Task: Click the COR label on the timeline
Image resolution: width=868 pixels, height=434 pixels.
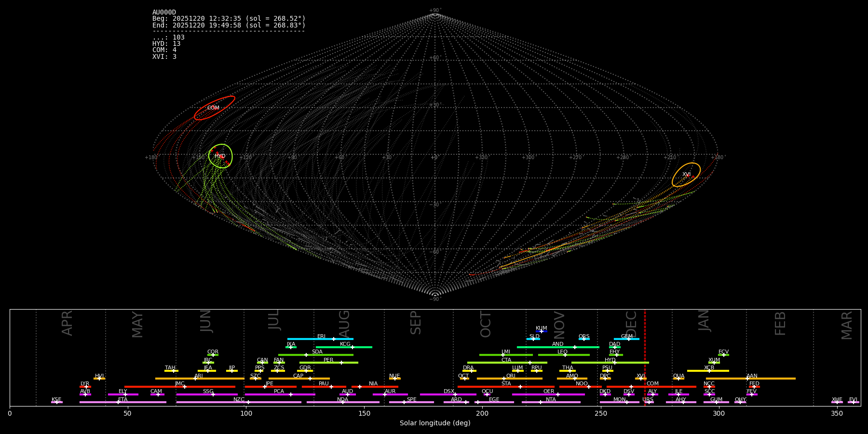Action: click(x=213, y=352)
